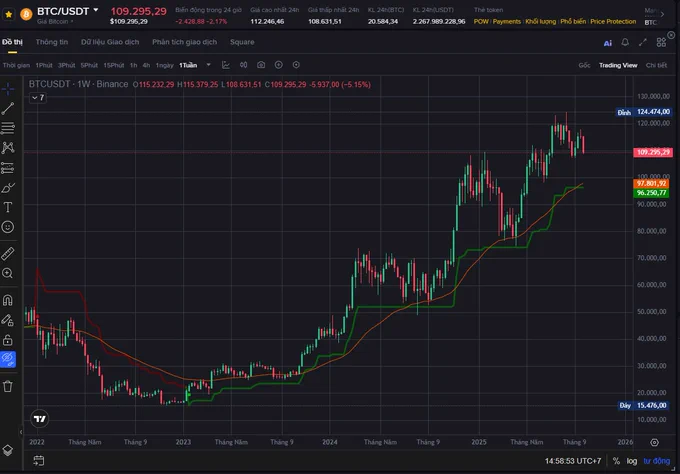Click the Price Protection tag link
Screen dimensions: 680x474
tap(613, 21)
